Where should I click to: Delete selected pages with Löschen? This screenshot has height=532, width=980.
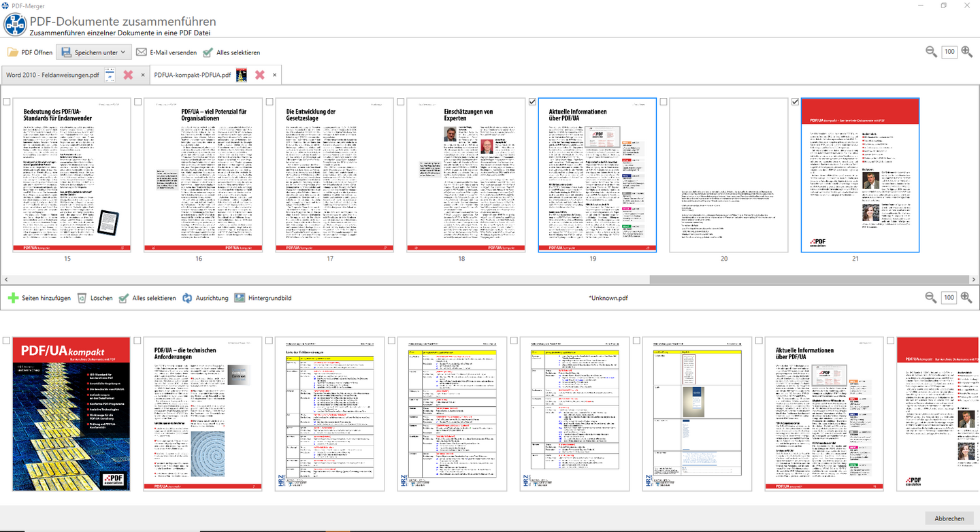point(95,298)
